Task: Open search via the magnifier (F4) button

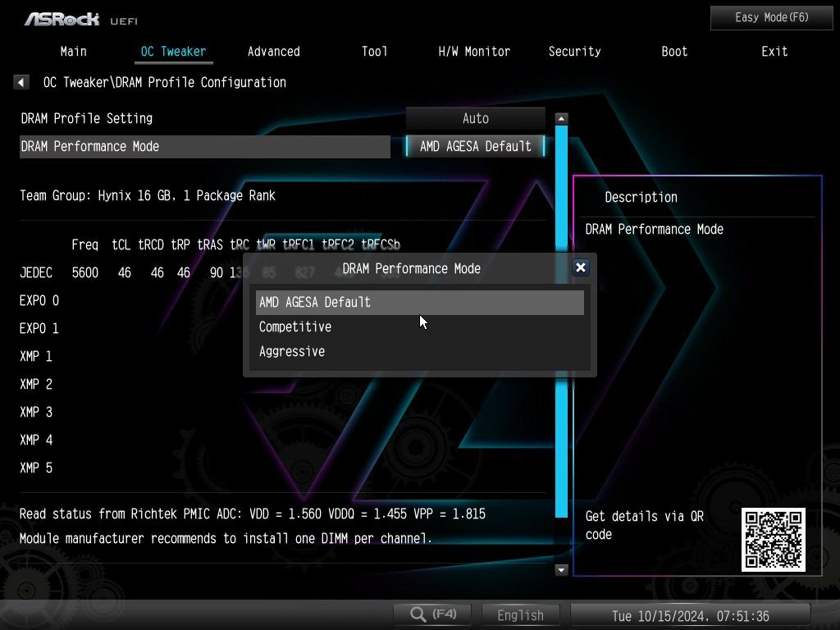Action: point(433,614)
